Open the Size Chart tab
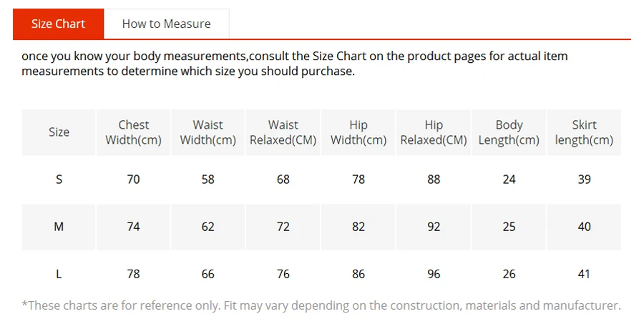 59,24
